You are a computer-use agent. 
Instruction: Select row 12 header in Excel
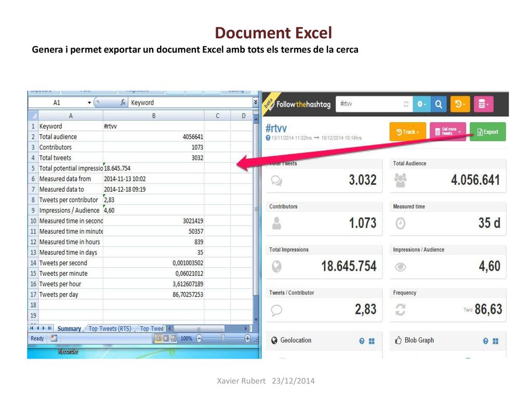coord(33,242)
